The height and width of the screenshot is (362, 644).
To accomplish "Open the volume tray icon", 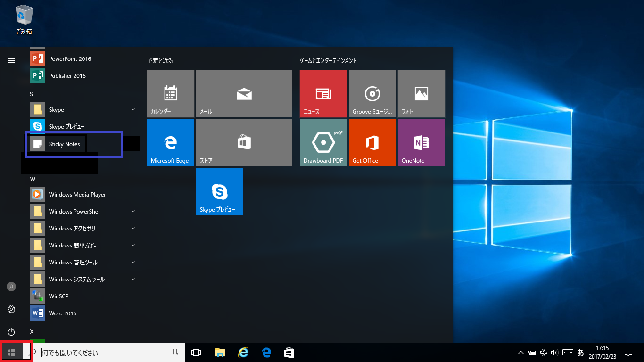I will tap(554, 353).
